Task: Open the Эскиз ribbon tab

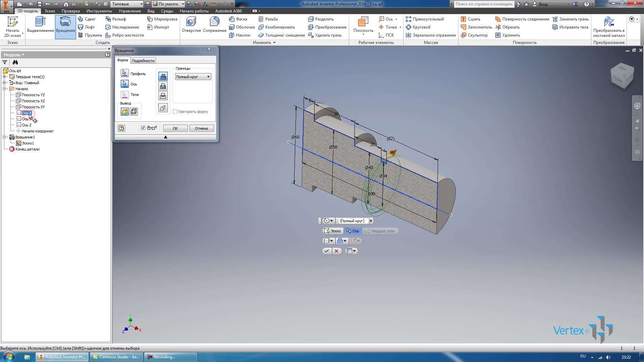Action: click(x=50, y=10)
